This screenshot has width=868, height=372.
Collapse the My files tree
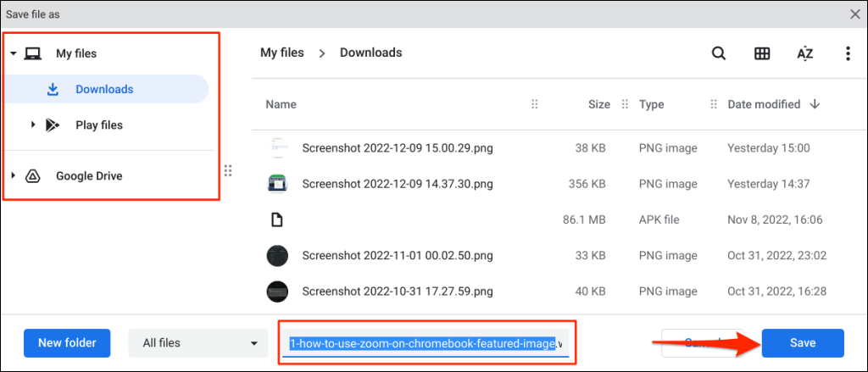click(14, 53)
